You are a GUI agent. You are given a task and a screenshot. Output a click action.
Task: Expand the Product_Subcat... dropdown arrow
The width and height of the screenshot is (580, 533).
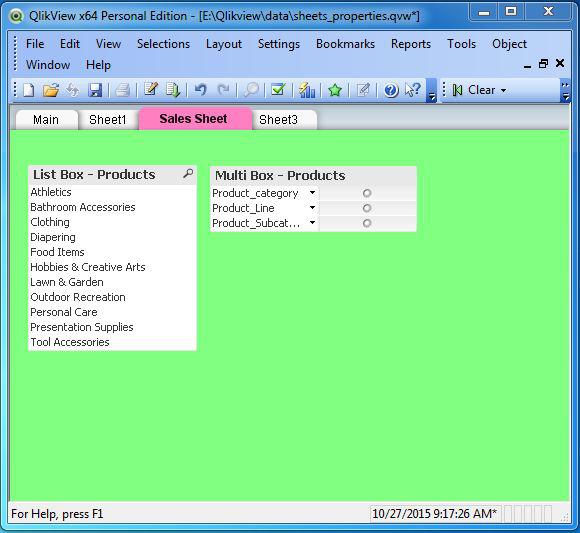312,222
